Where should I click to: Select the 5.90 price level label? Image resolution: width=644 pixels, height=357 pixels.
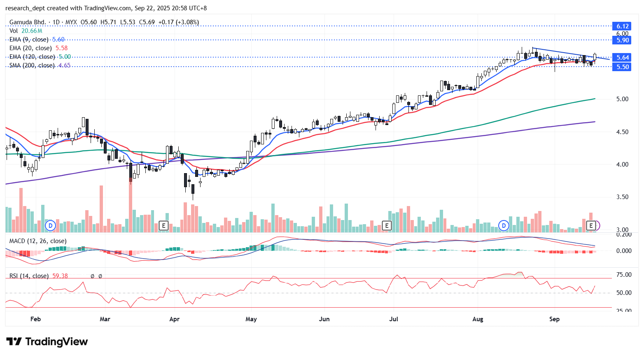tap(622, 40)
